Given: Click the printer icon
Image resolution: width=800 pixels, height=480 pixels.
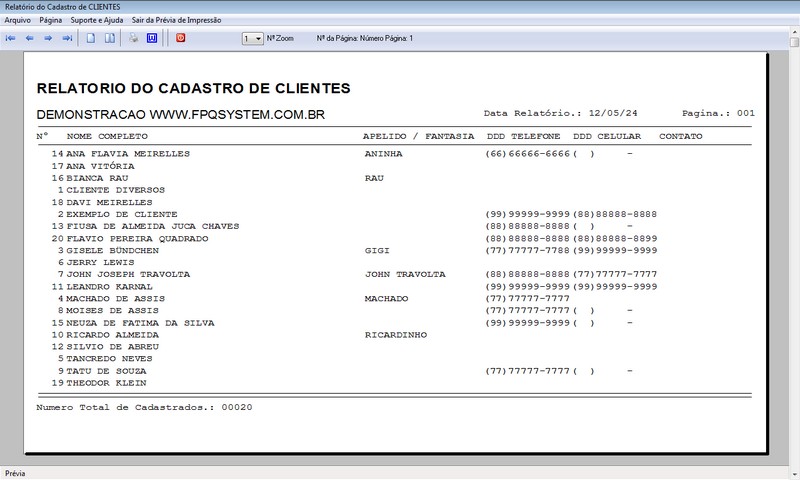Looking at the screenshot, I should coord(133,38).
